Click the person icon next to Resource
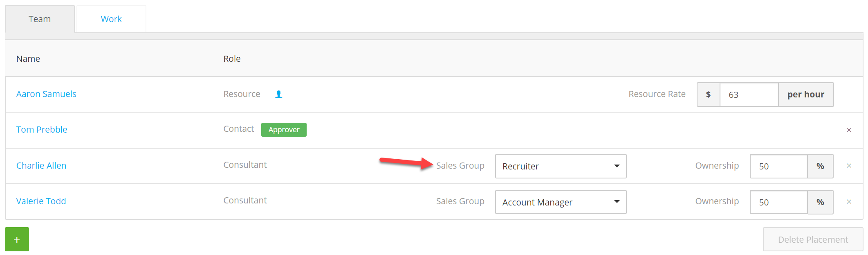Viewport: 868px width, 255px height. (278, 94)
